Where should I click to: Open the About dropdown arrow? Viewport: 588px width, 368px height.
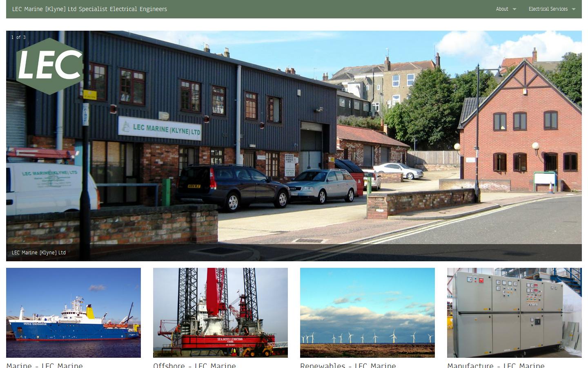(514, 9)
